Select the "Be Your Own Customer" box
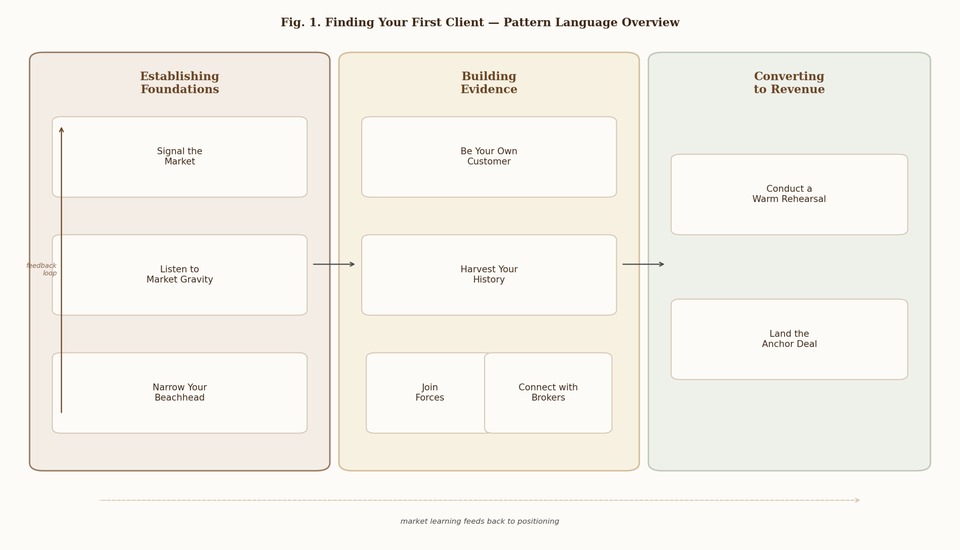The image size is (960, 550). (x=489, y=157)
